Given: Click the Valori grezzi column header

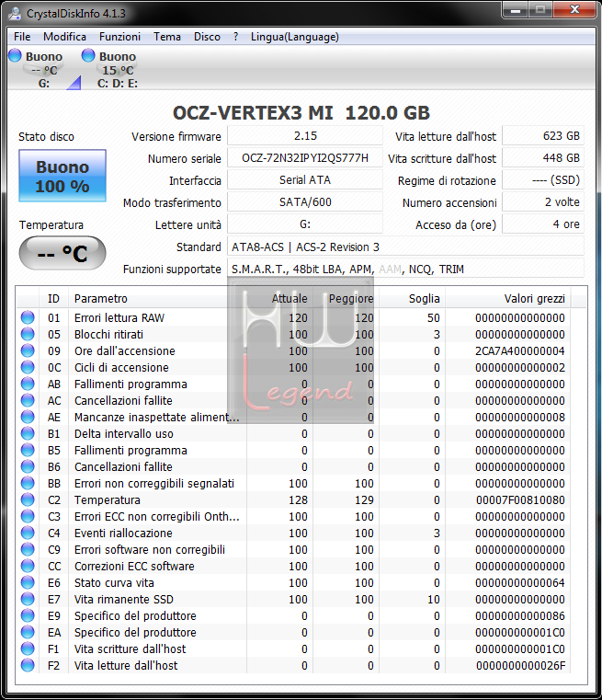Looking at the screenshot, I should [508, 298].
